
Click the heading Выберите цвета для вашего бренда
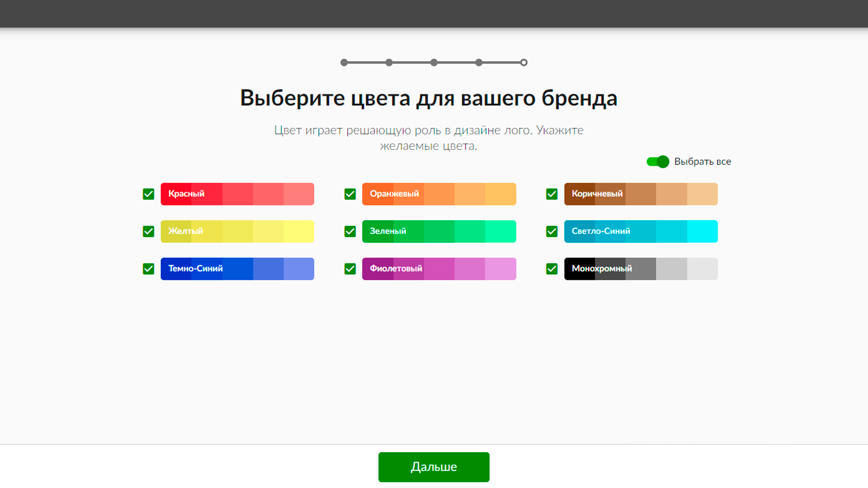429,98
